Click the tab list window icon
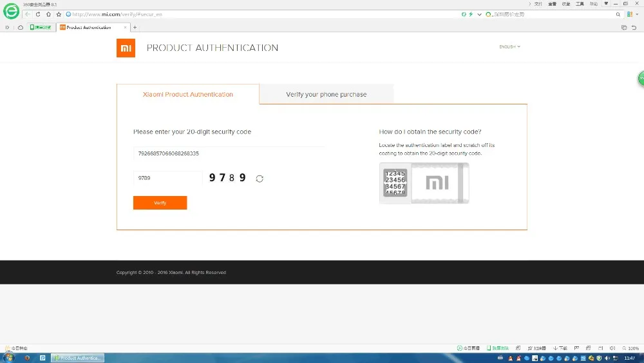The image size is (644, 363). pos(624,28)
